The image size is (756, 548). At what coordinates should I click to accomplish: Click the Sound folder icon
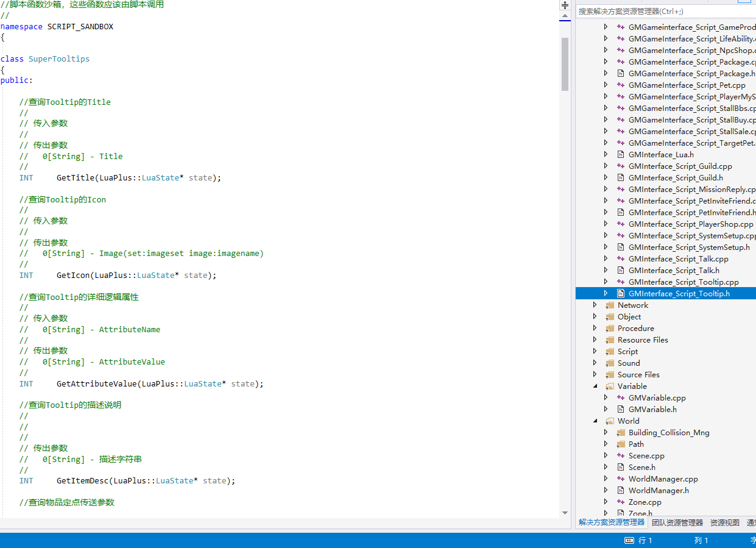pos(610,363)
